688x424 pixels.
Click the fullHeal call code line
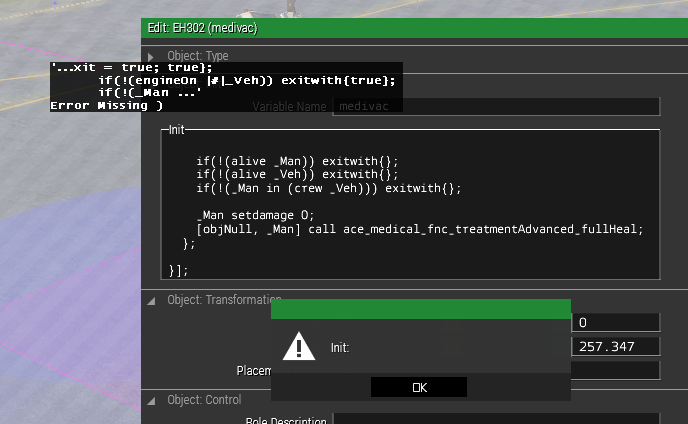[419, 229]
